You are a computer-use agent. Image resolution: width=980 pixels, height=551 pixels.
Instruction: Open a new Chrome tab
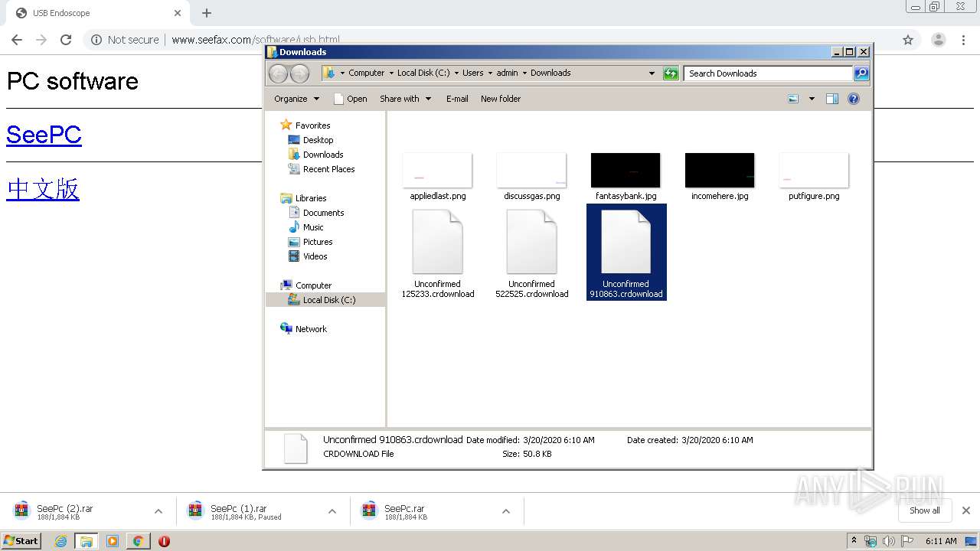tap(207, 13)
